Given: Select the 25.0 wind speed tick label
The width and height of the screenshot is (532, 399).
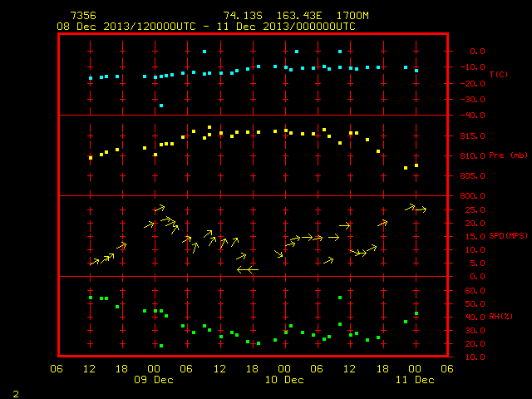Looking at the screenshot, I should 475,210.
